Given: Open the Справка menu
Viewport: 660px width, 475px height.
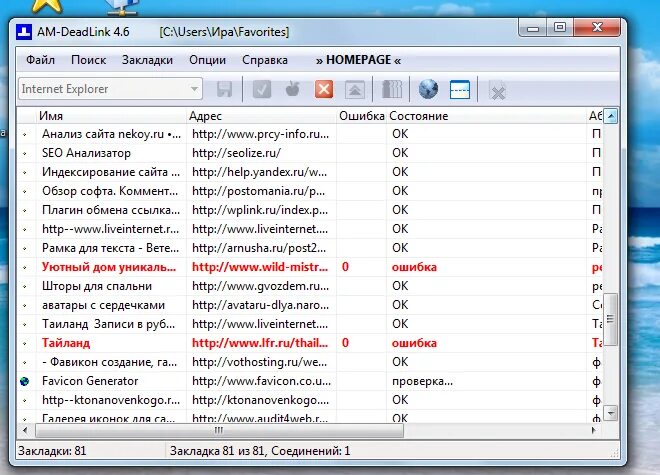Looking at the screenshot, I should 265,60.
